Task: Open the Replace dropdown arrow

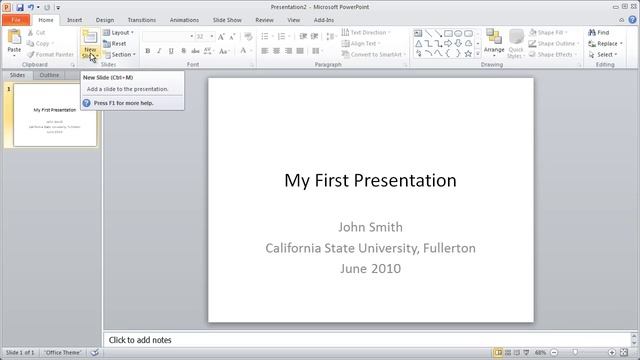Action: point(621,43)
